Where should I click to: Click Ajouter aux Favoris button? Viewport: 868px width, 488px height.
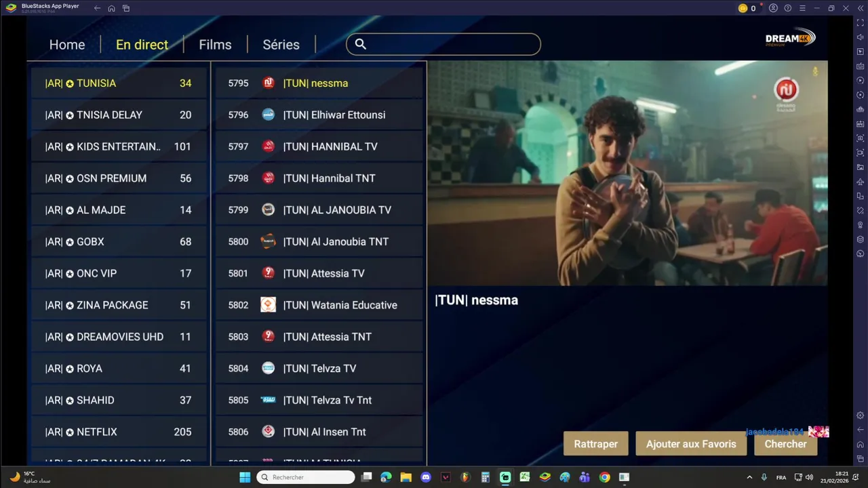coord(691,444)
